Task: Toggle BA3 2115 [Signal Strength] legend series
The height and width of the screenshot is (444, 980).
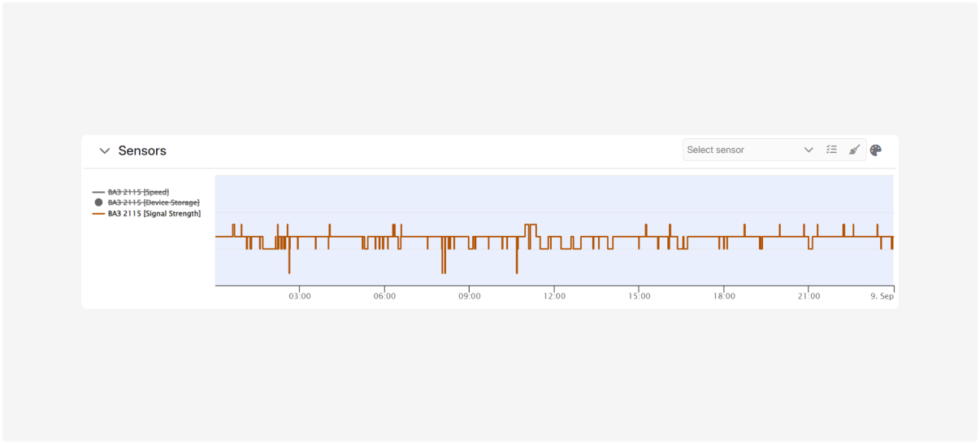Action: tap(146, 213)
